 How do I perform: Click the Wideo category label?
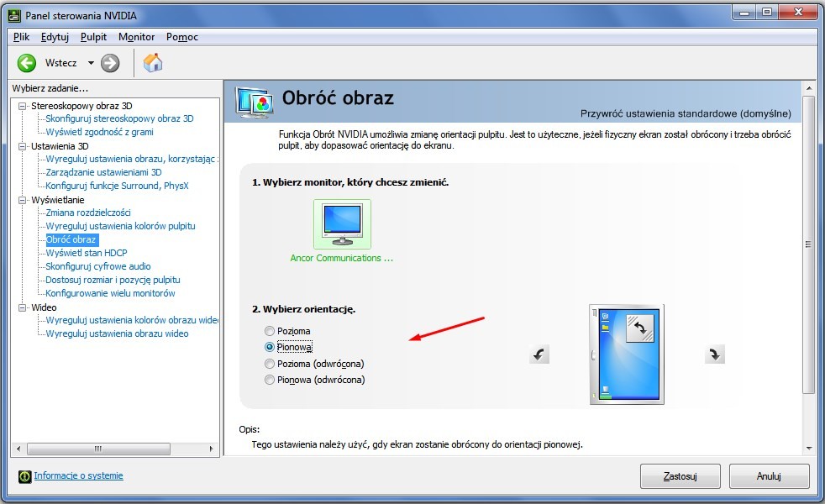coord(44,307)
